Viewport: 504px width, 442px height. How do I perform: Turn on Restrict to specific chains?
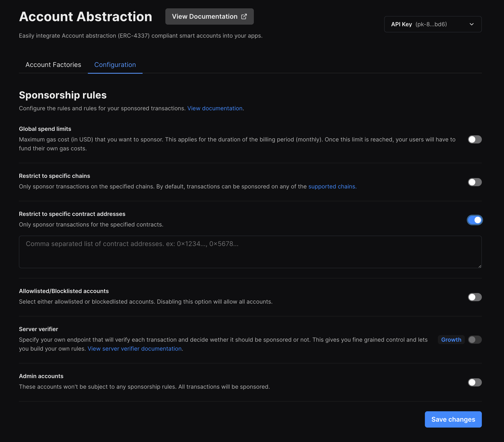(475, 182)
